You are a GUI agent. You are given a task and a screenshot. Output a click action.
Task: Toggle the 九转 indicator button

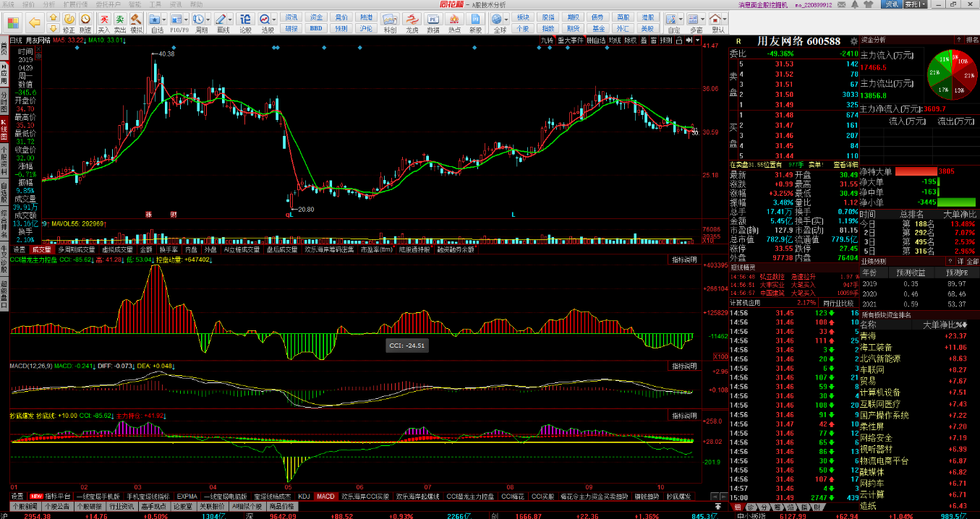pyautogui.click(x=546, y=40)
